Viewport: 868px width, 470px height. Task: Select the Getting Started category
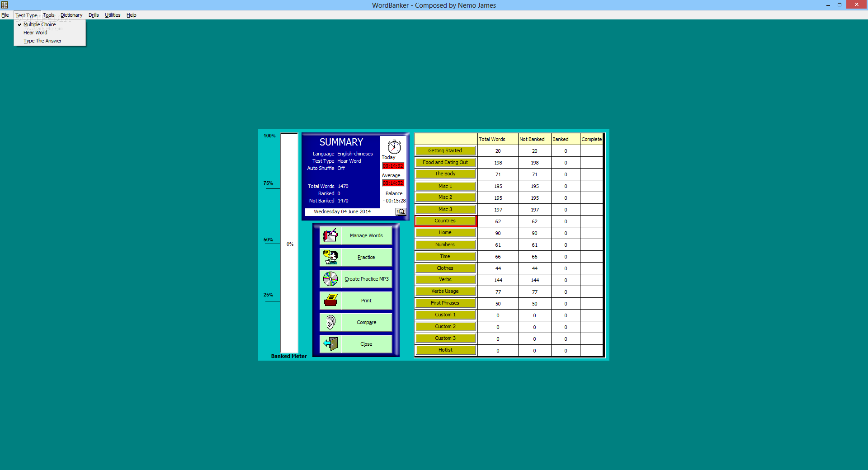coord(445,150)
